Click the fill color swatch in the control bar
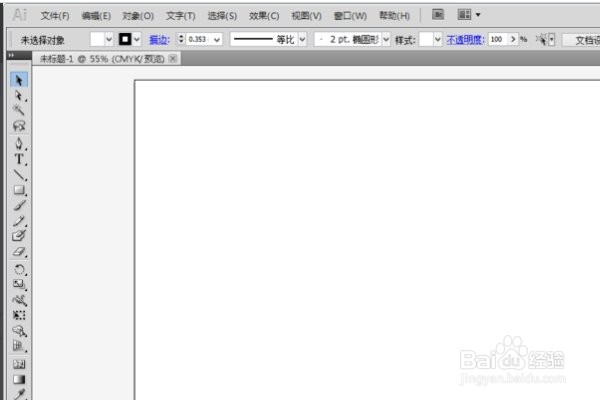The height and width of the screenshot is (400, 600). click(97, 39)
